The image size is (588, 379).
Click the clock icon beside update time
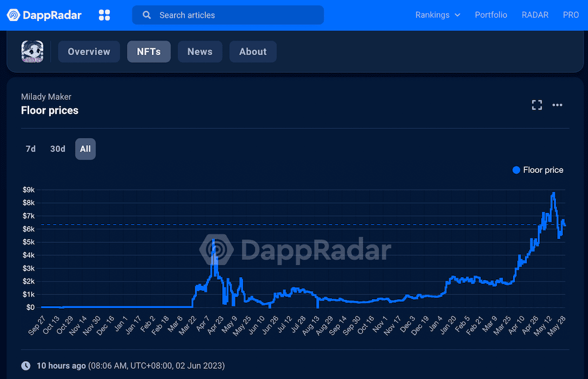click(26, 366)
